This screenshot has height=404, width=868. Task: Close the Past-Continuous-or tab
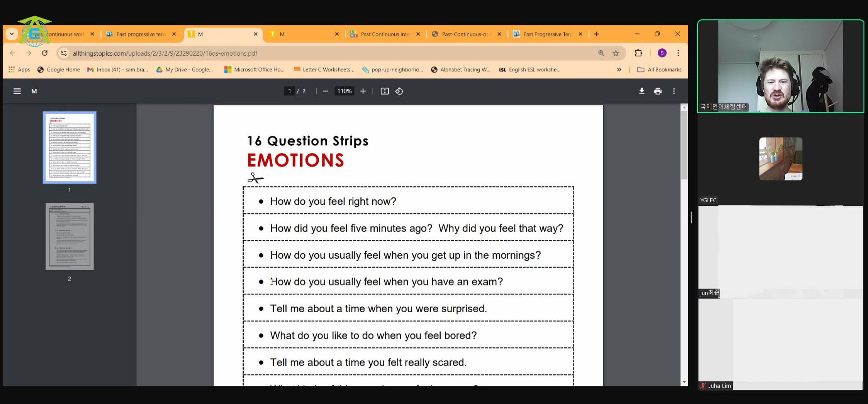(x=499, y=34)
